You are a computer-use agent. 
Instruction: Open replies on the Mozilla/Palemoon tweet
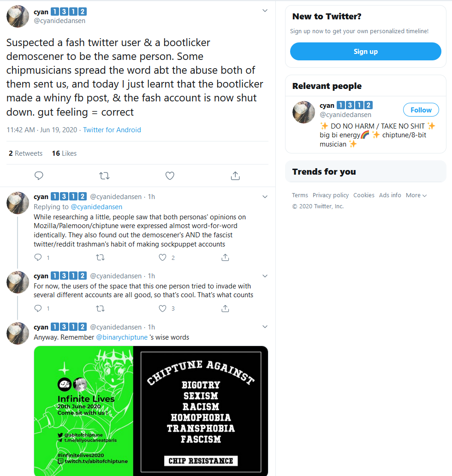point(38,258)
